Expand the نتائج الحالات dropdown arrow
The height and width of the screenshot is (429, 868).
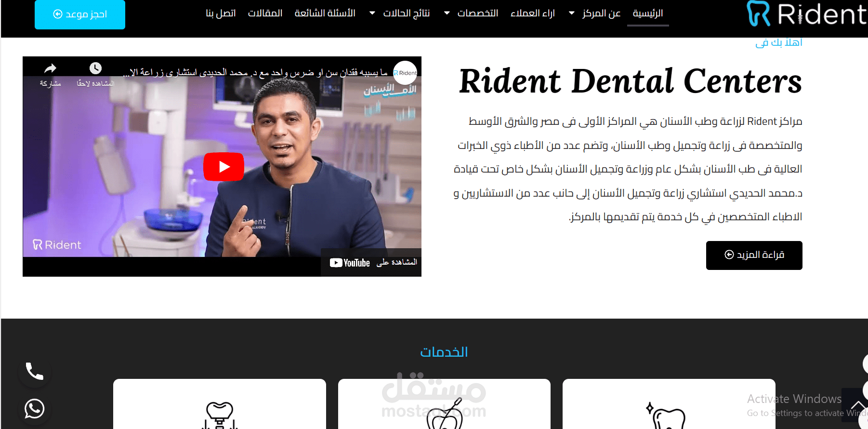[372, 13]
